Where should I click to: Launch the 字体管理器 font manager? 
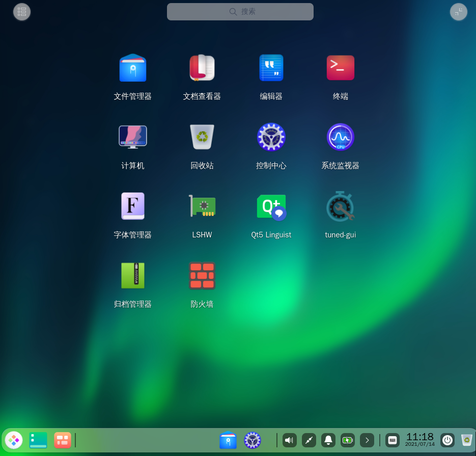tap(132, 206)
